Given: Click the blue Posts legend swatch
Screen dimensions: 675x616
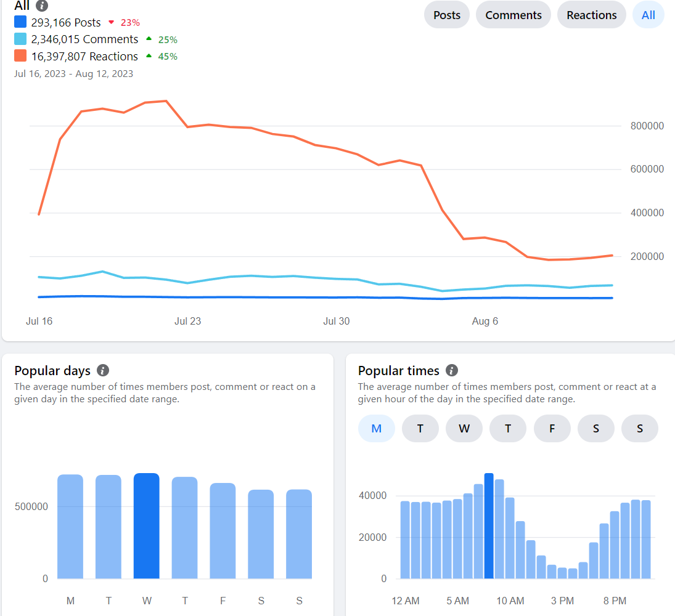Looking at the screenshot, I should [20, 22].
